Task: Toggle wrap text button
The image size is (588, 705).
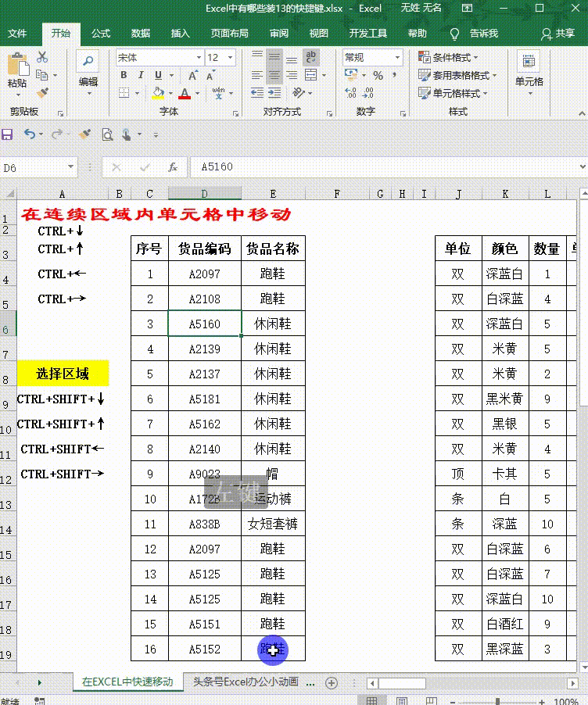Action: pos(311,56)
